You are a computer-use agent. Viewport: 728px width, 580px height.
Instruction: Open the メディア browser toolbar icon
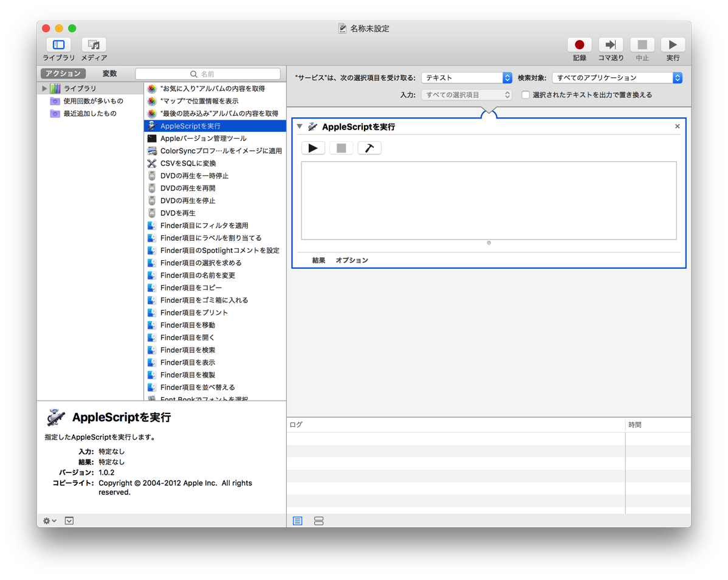(x=94, y=44)
